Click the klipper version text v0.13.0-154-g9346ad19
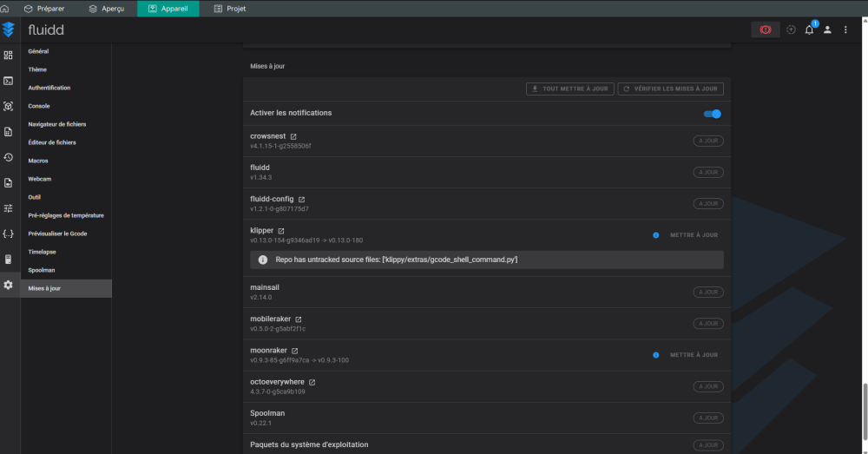Viewport: 868px width, 454px height. click(x=285, y=240)
